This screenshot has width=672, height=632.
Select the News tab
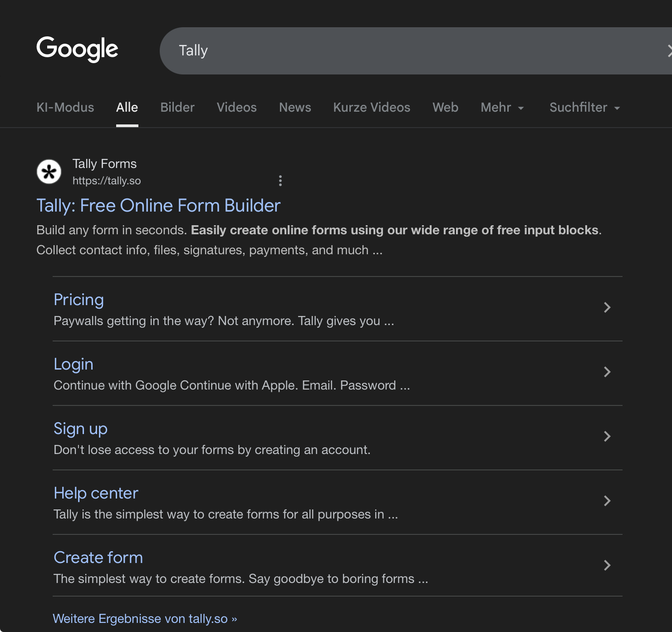click(295, 108)
